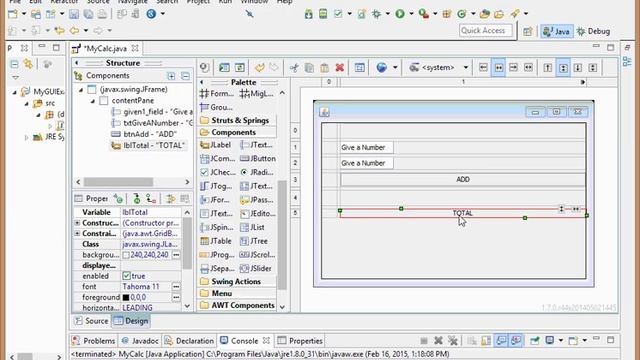This screenshot has width=640, height=360.
Task: Click the Copy icon in designer toolbar
Action: click(x=309, y=67)
